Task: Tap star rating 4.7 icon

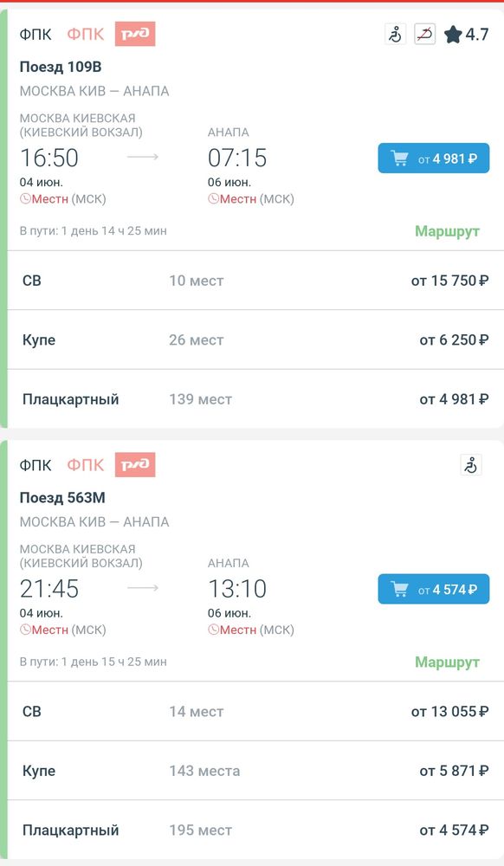Action: coord(453,35)
